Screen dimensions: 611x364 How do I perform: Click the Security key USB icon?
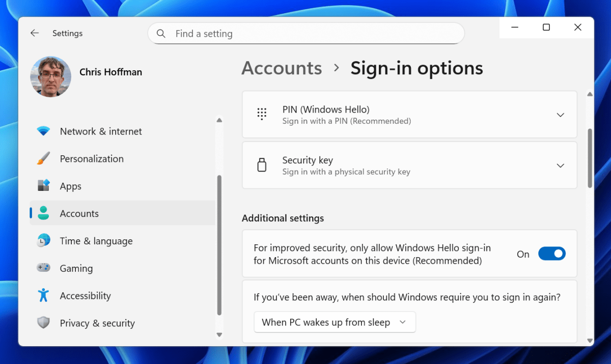tap(262, 165)
